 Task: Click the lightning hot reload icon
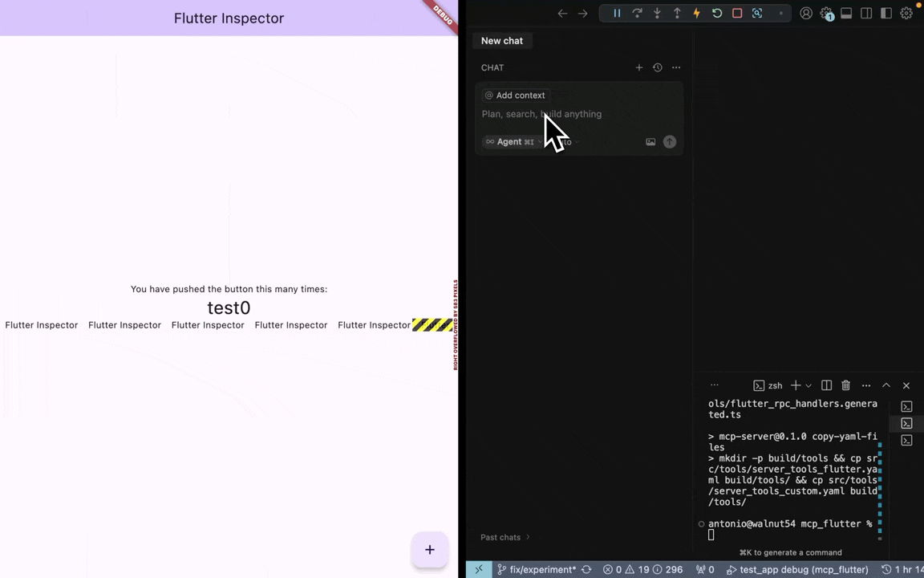(x=696, y=13)
